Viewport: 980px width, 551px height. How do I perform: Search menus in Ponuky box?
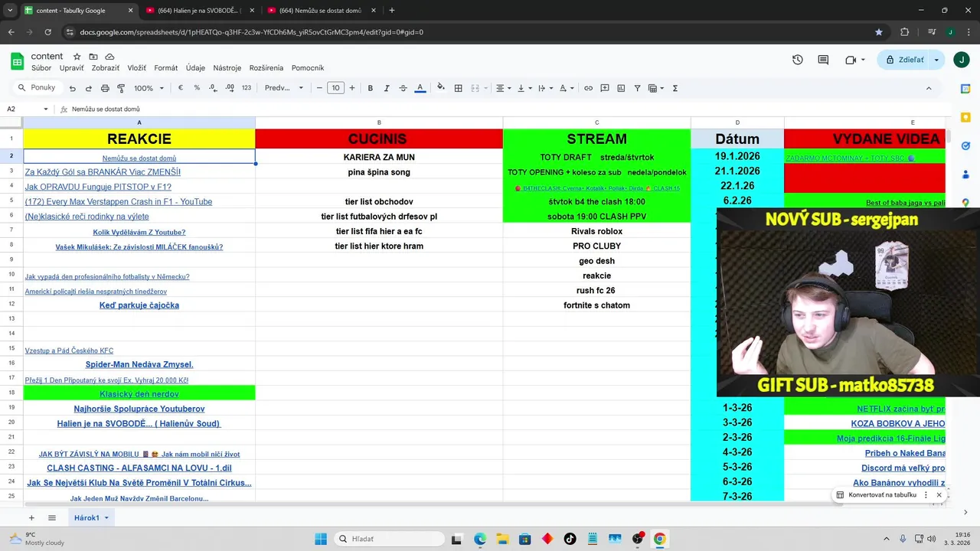pyautogui.click(x=37, y=88)
